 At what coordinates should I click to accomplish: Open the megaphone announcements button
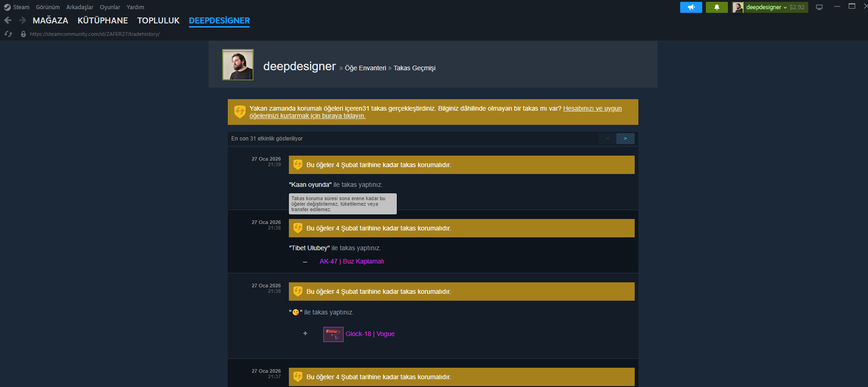(691, 7)
